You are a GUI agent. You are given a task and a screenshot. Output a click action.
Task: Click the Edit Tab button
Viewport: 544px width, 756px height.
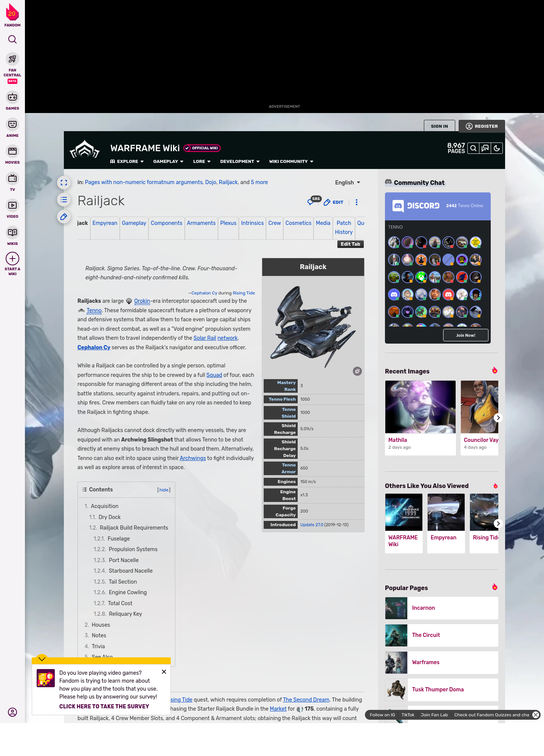click(351, 244)
